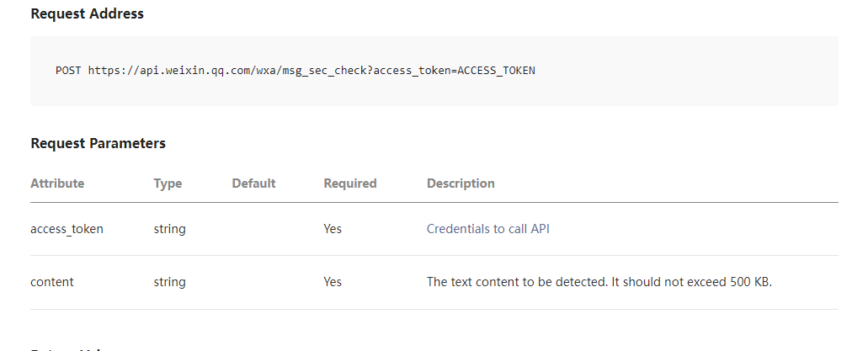Open the Credentials to call API link

487,229
